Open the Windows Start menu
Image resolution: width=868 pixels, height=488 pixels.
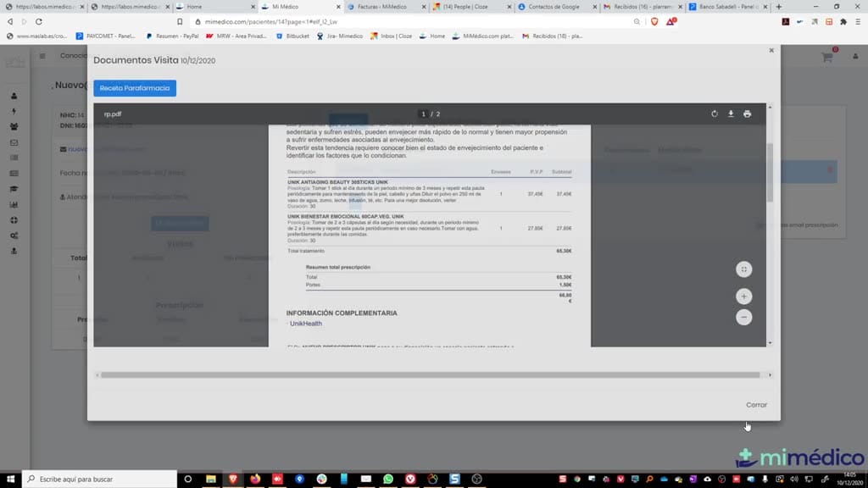(10, 480)
